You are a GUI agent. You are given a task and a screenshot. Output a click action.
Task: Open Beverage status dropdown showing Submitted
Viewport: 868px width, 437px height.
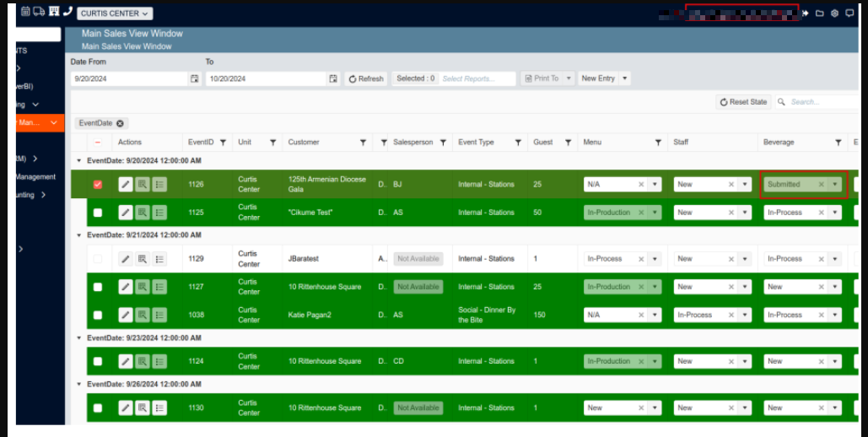(x=835, y=184)
